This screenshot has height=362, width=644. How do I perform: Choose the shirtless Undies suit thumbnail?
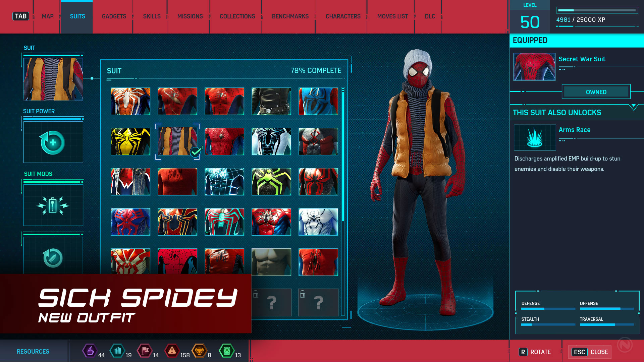point(271,262)
